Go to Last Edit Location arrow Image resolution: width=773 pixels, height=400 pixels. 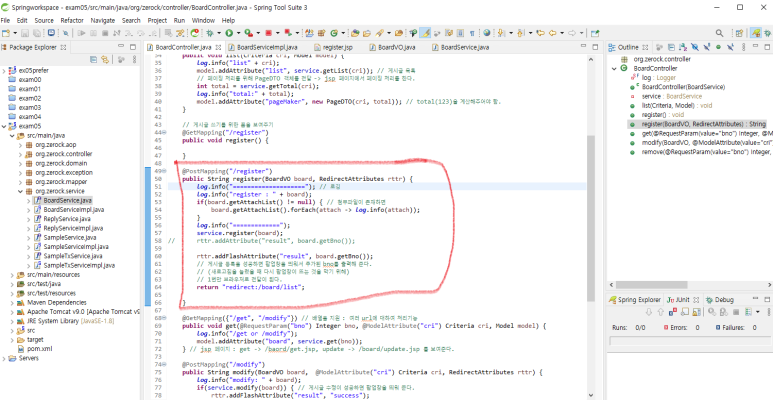click(x=541, y=33)
